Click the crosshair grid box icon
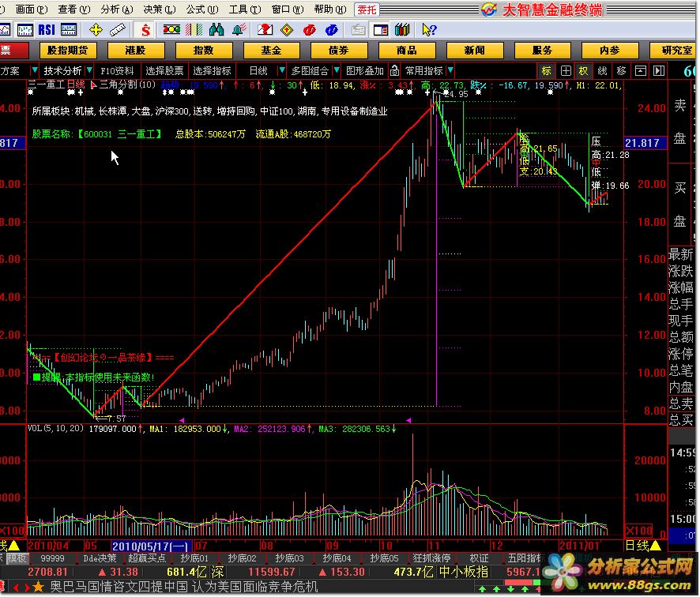Screen dimensions: 700x597 [565, 70]
